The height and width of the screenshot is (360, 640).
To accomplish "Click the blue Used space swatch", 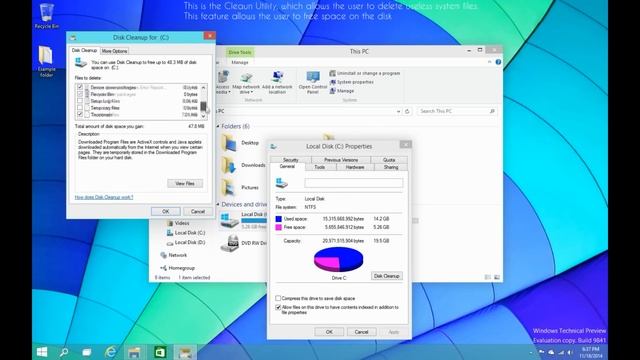I will coord(278,219).
